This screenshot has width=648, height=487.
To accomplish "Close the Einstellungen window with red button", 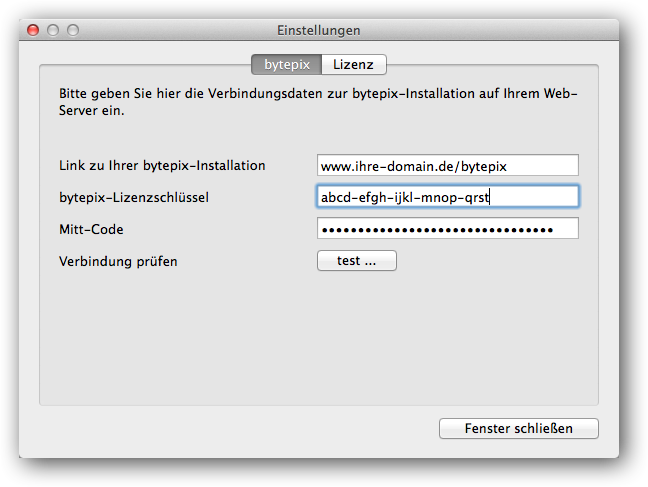I will point(33,30).
